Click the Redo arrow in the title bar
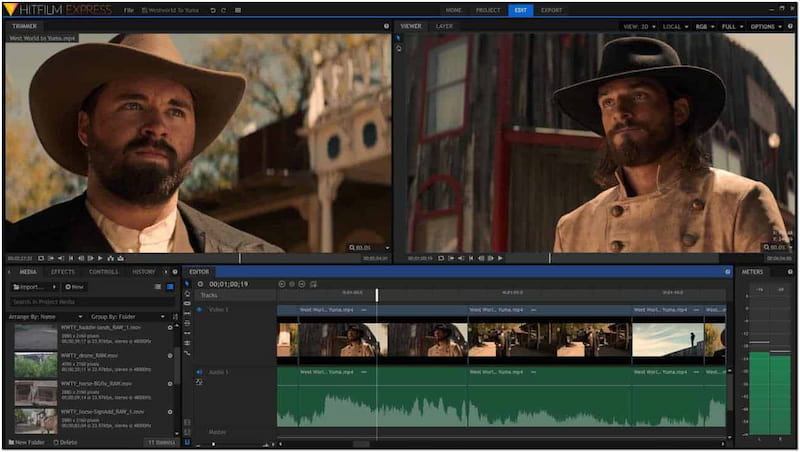Image resolution: width=800 pixels, height=452 pixels. point(223,10)
